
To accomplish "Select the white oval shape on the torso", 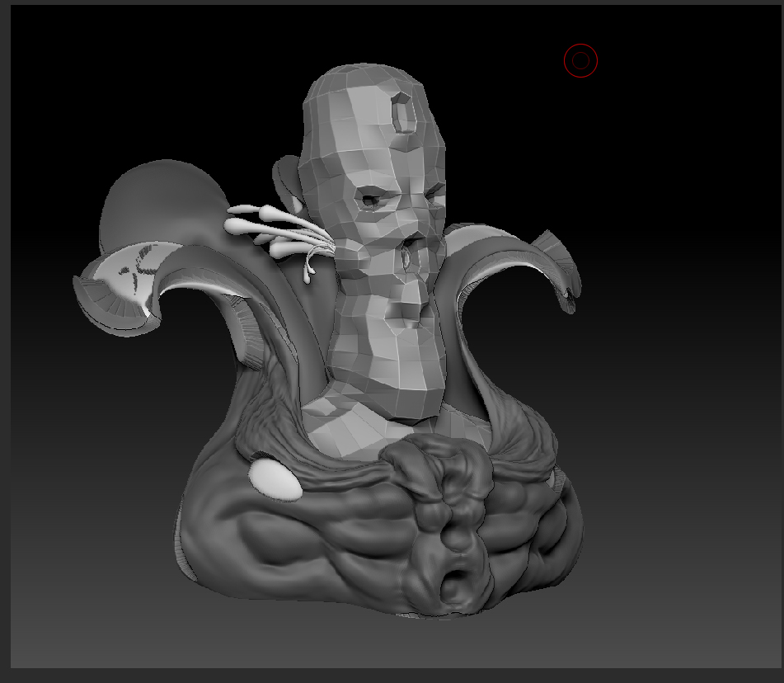I will click(275, 480).
